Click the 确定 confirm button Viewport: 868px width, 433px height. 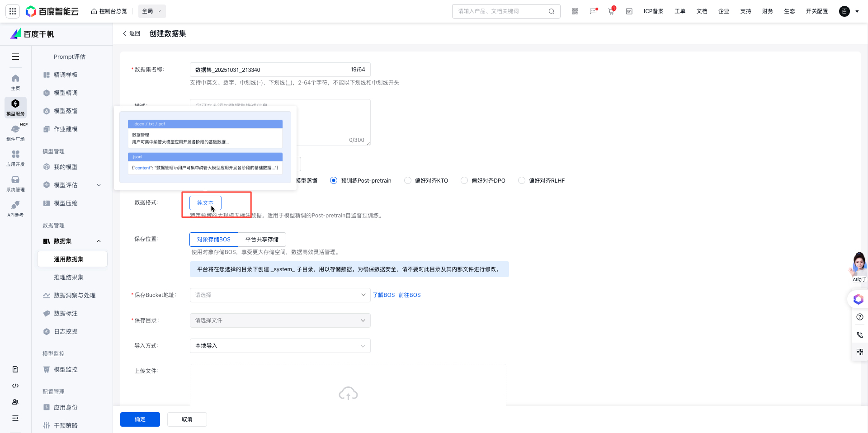(x=140, y=419)
